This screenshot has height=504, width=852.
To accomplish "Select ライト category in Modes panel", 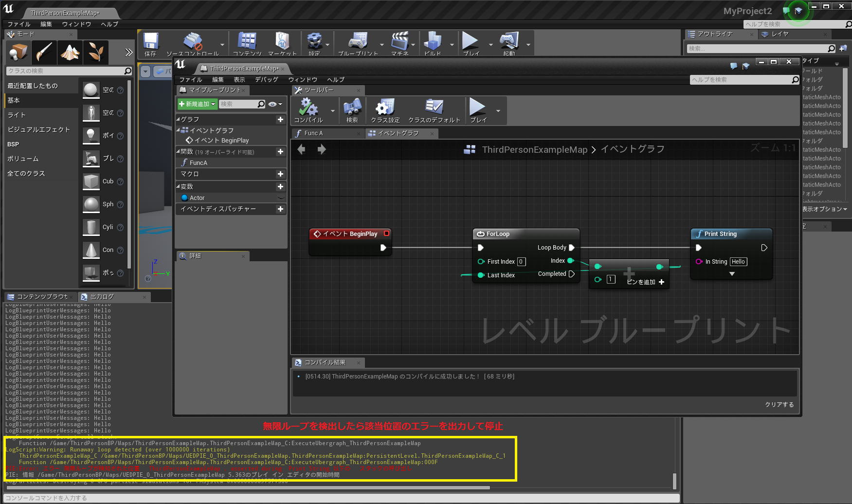I will 42,115.
